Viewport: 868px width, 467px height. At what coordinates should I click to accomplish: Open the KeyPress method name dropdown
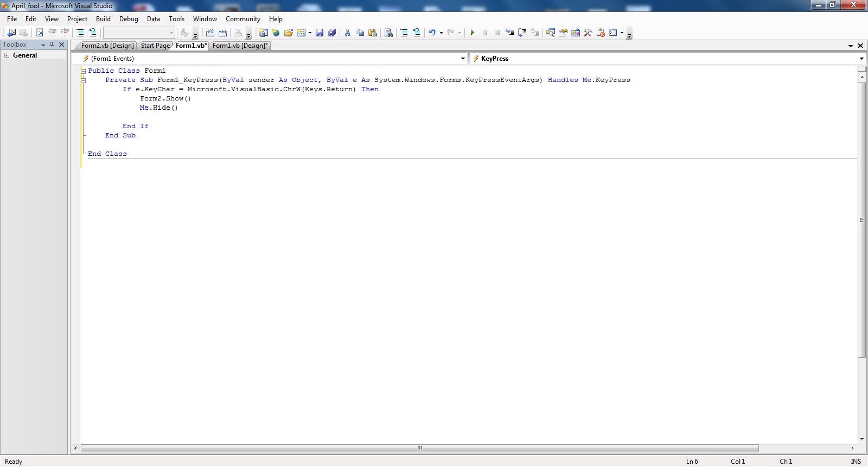point(861,59)
